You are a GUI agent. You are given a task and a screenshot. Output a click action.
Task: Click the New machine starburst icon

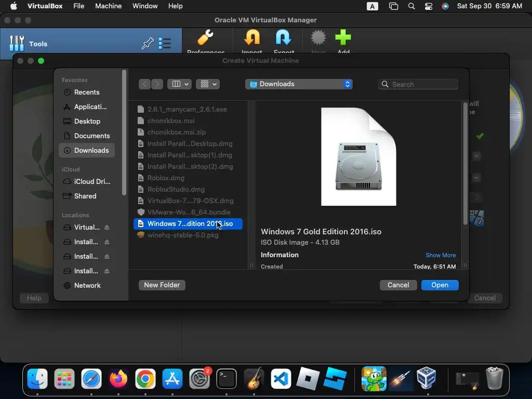pyautogui.click(x=318, y=37)
